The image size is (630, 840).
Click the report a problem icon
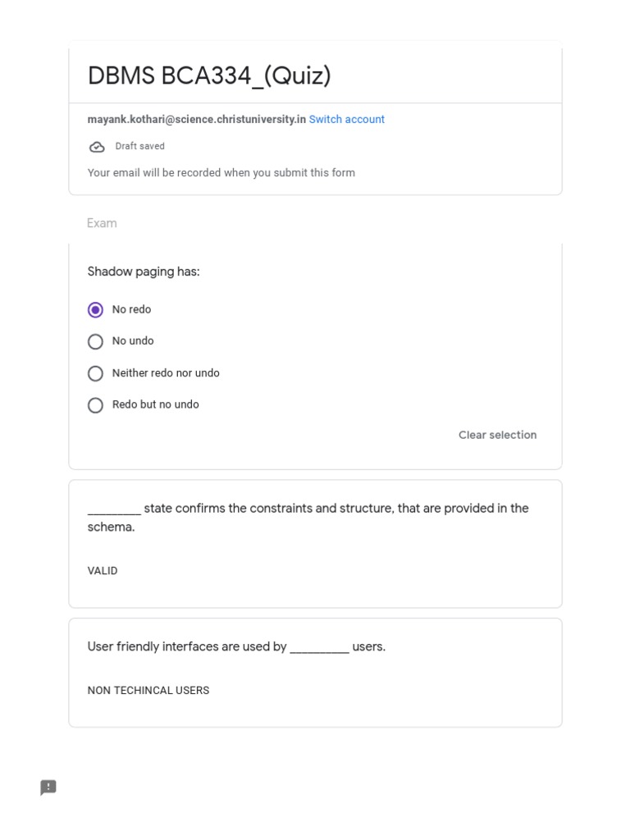coord(48,787)
